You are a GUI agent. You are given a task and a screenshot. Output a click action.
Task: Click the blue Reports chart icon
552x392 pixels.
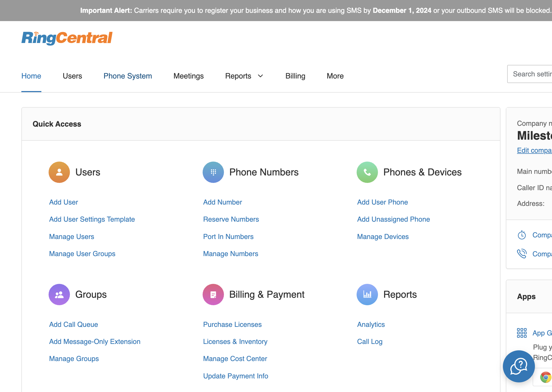(367, 295)
